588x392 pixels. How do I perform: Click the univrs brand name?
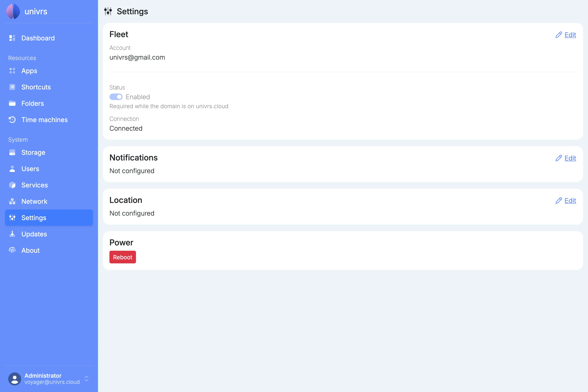[36, 11]
